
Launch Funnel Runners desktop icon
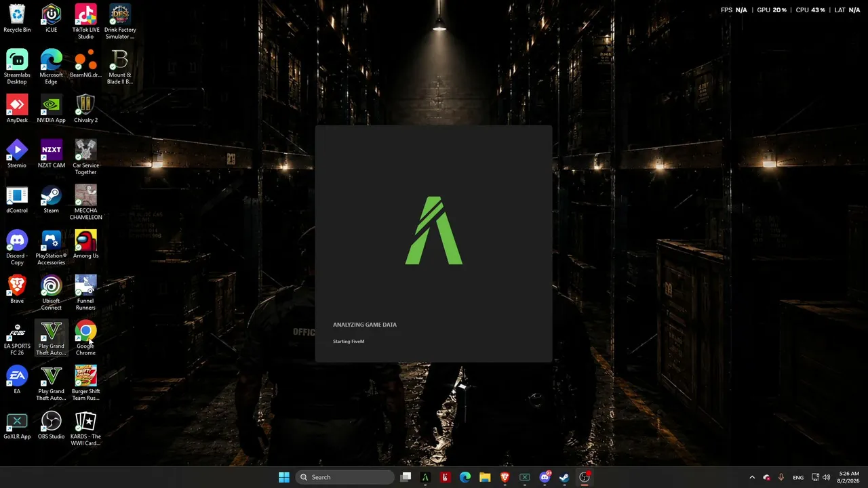click(85, 293)
